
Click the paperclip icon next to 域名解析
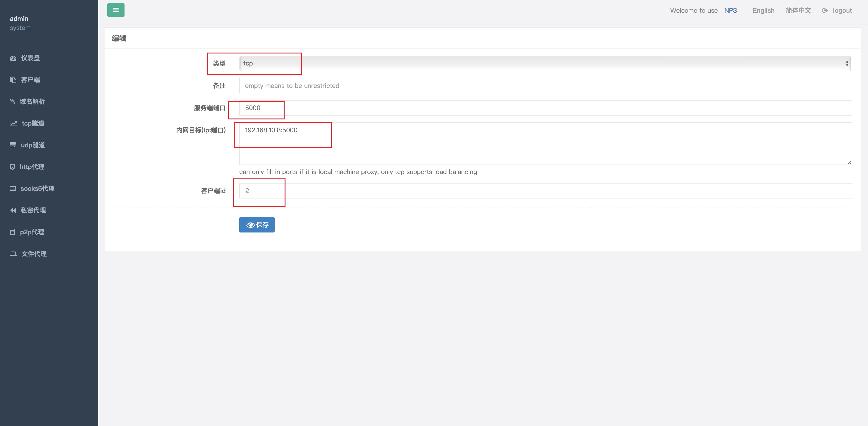coord(12,102)
